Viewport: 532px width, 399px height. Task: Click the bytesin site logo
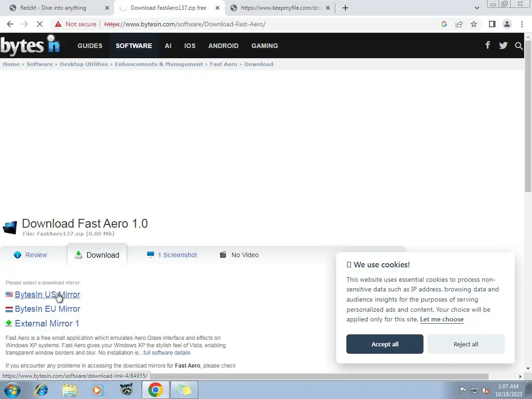tap(30, 45)
